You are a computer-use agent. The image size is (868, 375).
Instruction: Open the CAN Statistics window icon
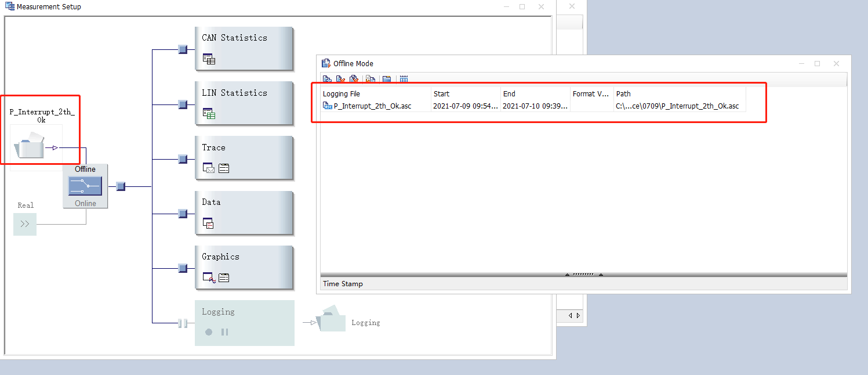[x=209, y=59]
